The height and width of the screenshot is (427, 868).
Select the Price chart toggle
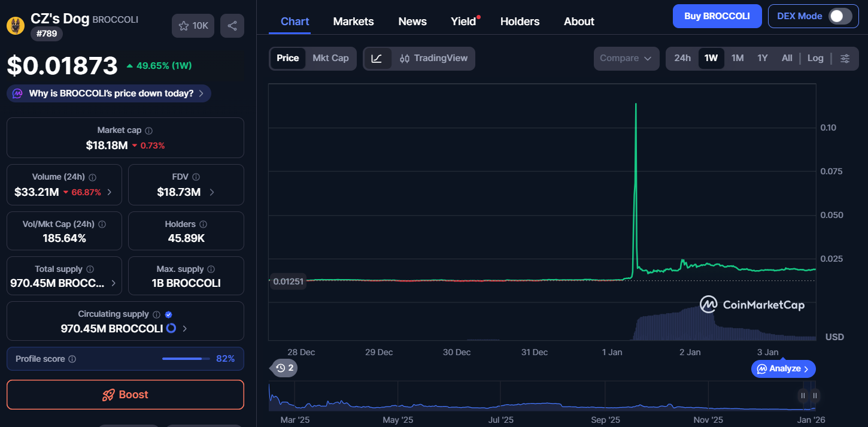(x=287, y=58)
